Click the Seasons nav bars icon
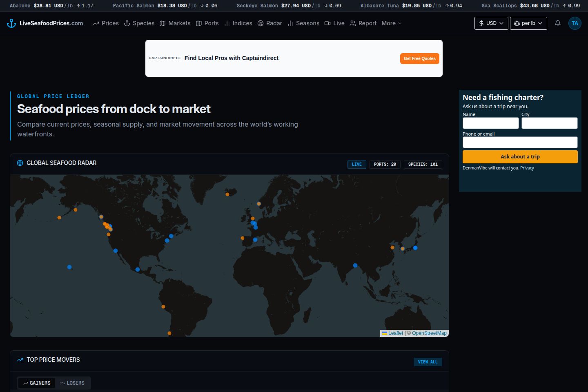This screenshot has width=588, height=392. tap(290, 23)
